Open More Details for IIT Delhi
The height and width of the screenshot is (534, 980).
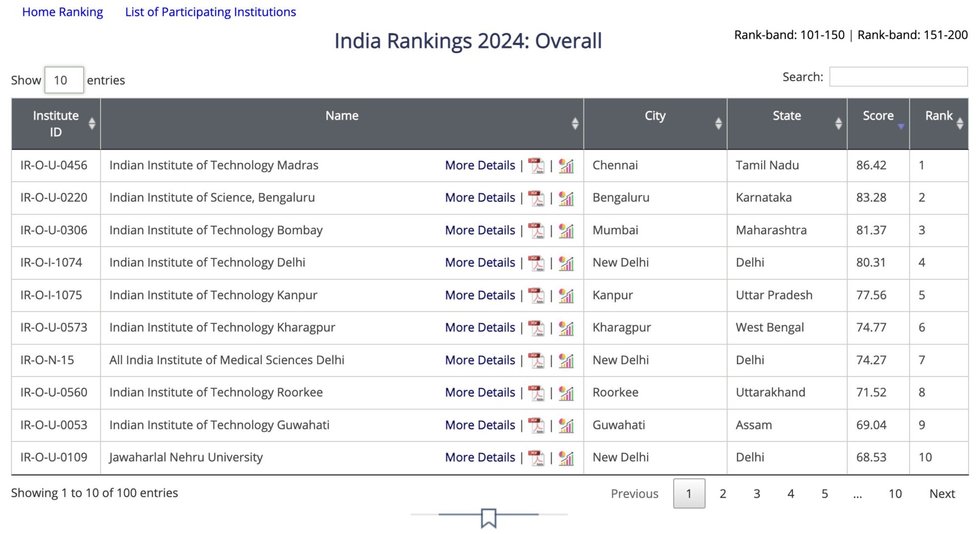pos(480,263)
